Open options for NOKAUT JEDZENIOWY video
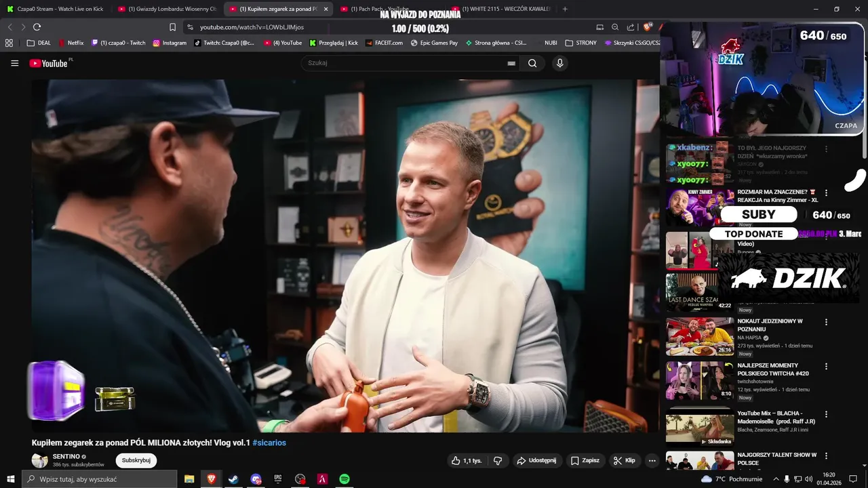The image size is (868, 488). point(826,322)
